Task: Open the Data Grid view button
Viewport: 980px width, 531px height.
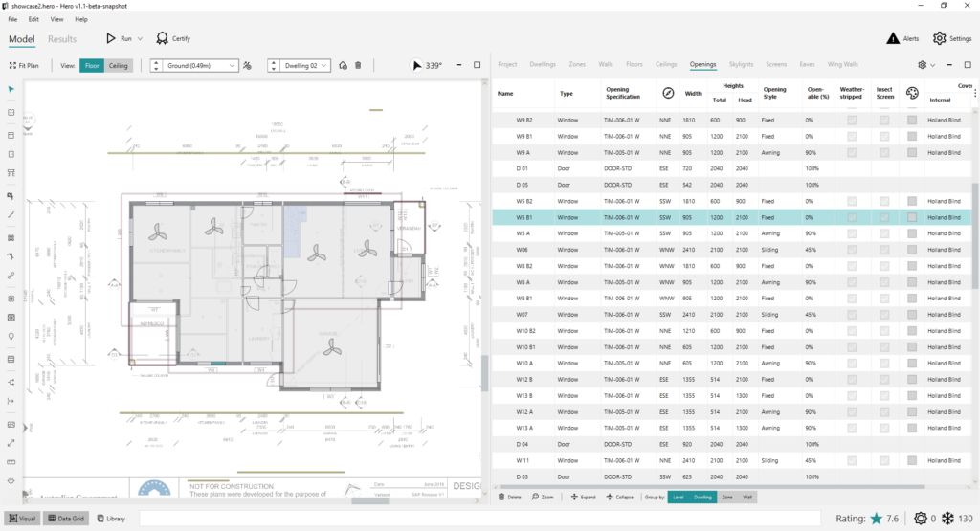Action: coord(66,519)
